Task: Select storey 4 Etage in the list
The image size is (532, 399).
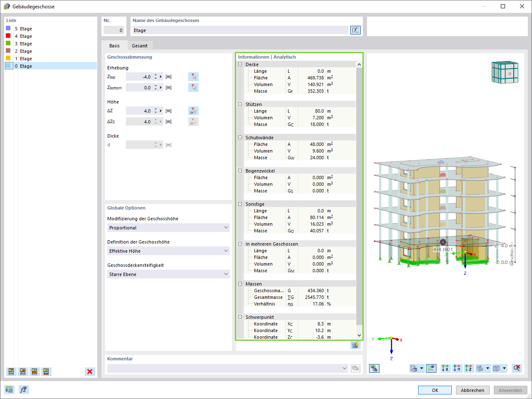Action: point(51,36)
